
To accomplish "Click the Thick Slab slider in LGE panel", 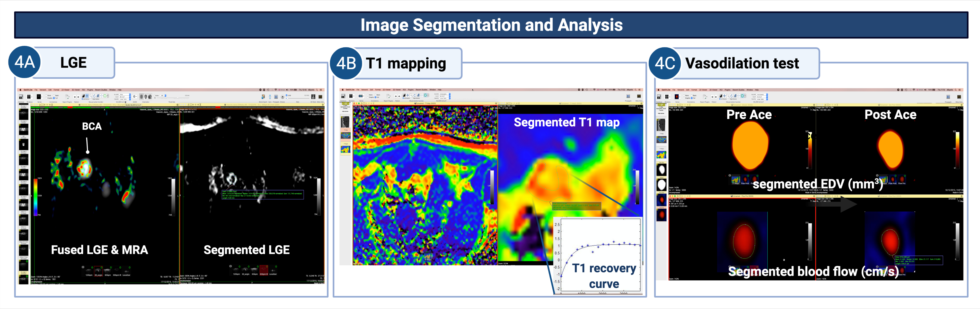I will tap(178, 98).
